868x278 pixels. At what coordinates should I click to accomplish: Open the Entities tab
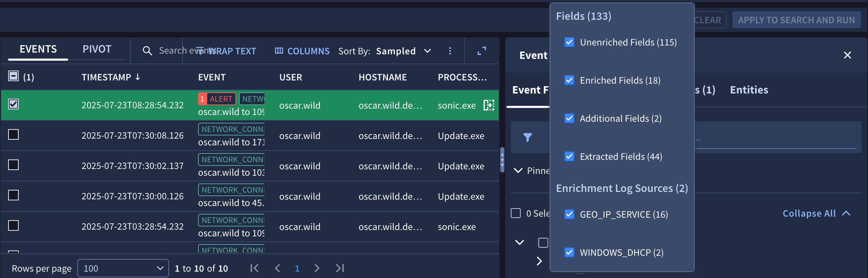click(748, 90)
